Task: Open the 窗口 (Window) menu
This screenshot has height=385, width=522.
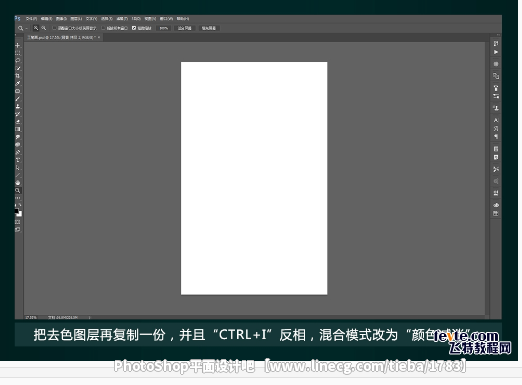Action: click(x=166, y=19)
